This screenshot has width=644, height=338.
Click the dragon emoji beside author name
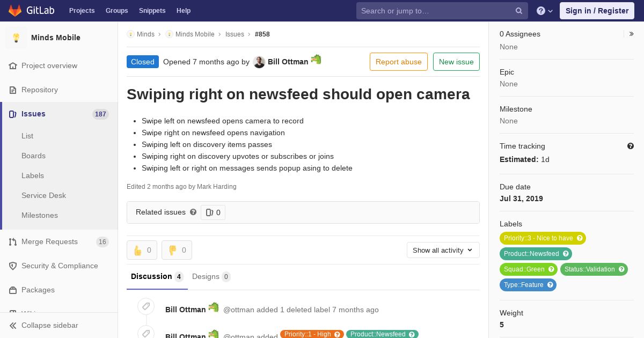pos(316,59)
